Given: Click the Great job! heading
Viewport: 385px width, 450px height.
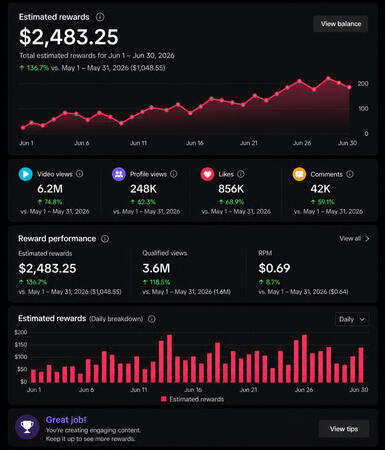Looking at the screenshot, I should [66, 420].
